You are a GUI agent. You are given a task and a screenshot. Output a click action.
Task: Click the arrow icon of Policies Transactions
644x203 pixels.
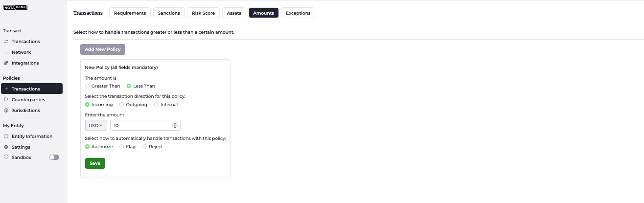point(6,89)
